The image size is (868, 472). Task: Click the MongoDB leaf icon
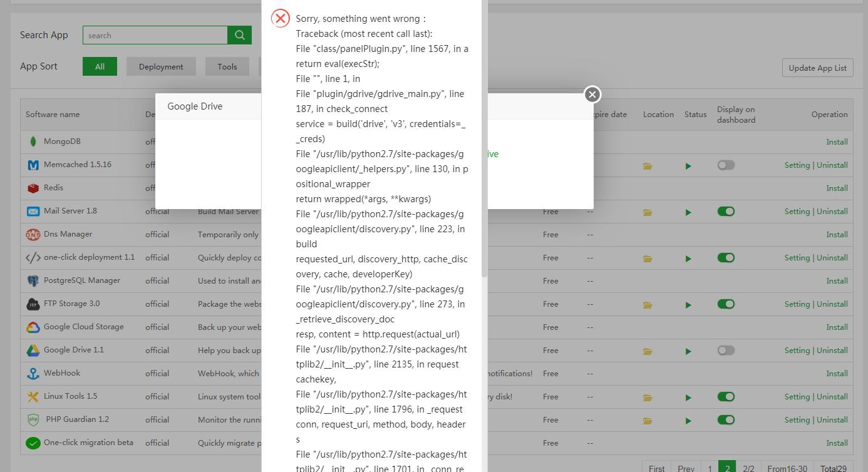(x=33, y=141)
